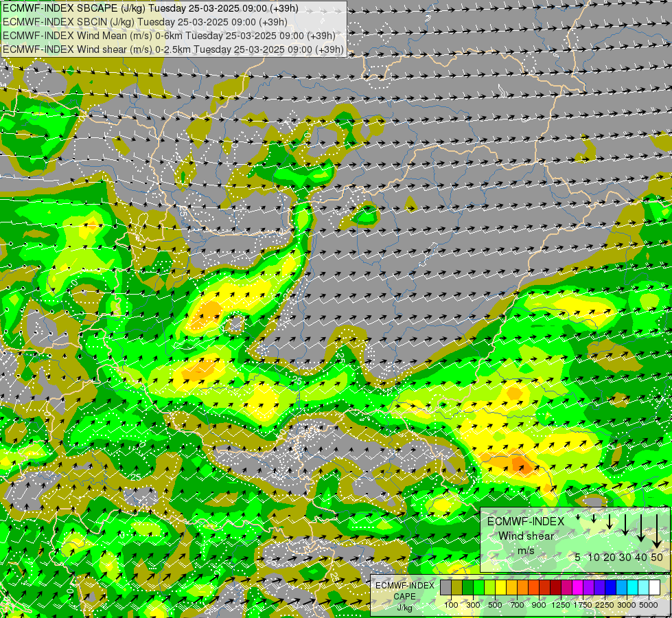Click the 10 label in shear legend
Screen dimensions: 672x618
click(594, 557)
